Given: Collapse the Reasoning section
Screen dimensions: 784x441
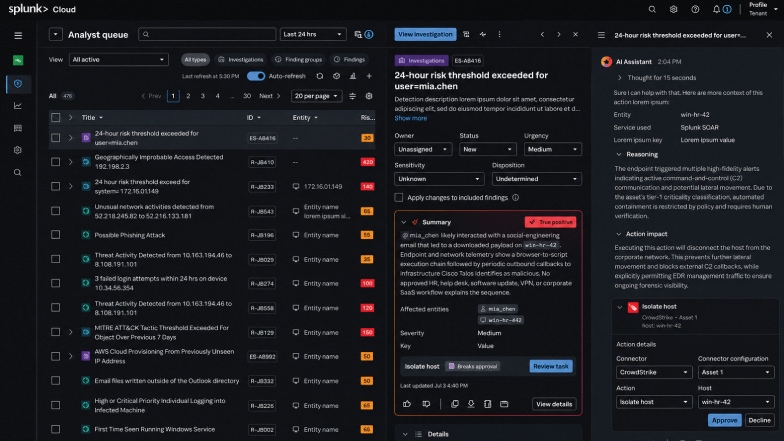Looking at the screenshot, I should click(619, 154).
